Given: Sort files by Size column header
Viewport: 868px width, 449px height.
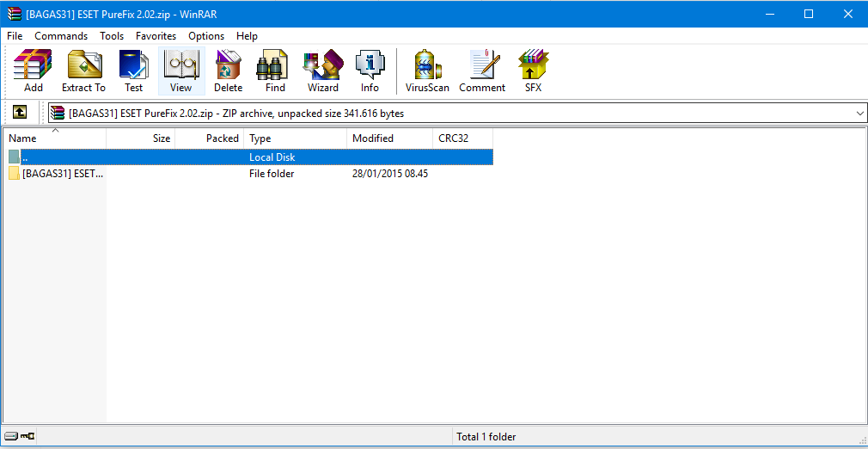Looking at the screenshot, I should click(141, 138).
